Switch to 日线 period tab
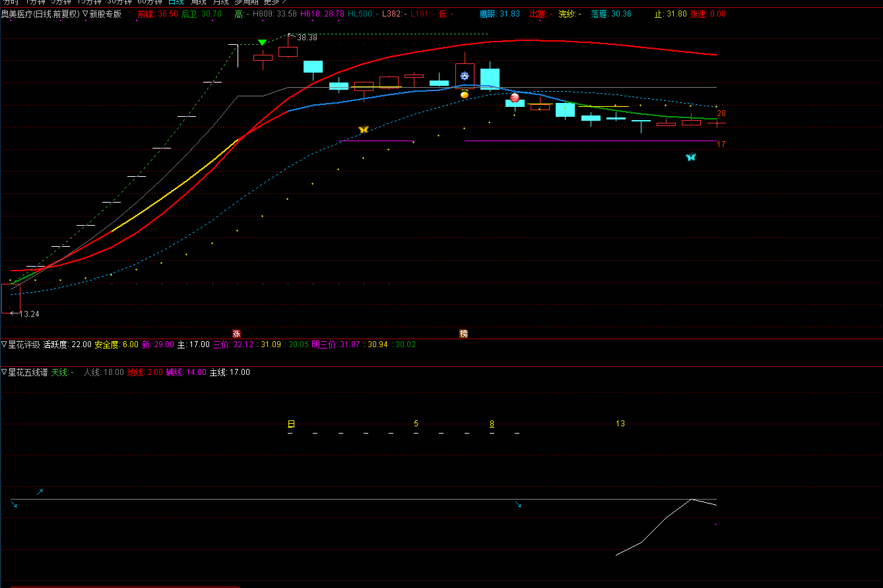883x588 pixels. point(176,2)
